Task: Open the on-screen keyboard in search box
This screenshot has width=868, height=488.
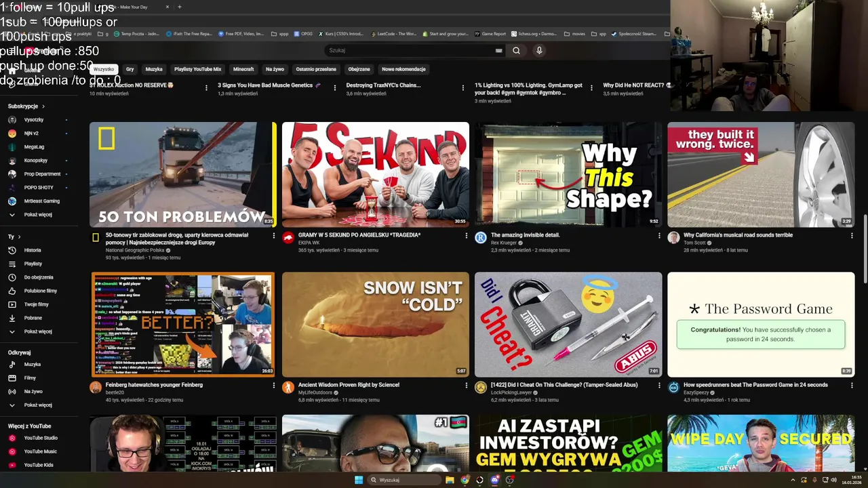Action: tap(499, 50)
